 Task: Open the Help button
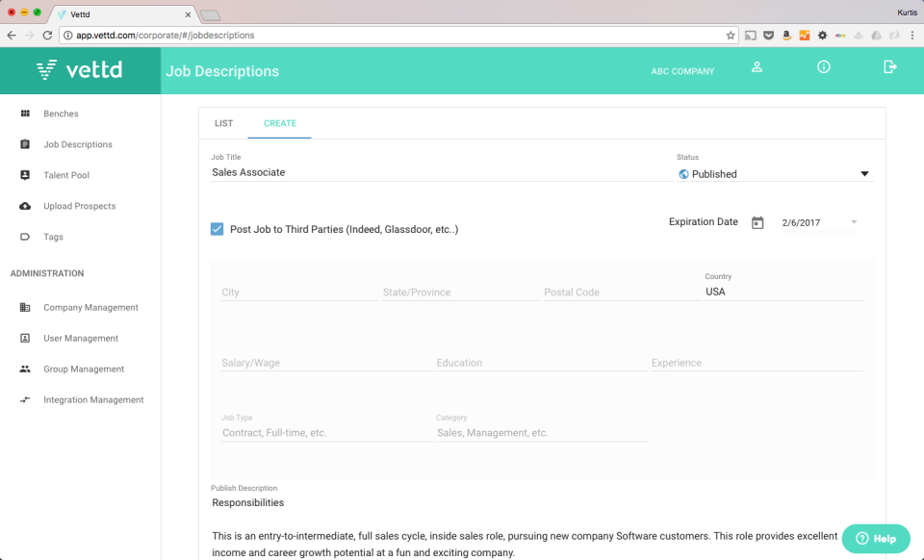coord(876,538)
